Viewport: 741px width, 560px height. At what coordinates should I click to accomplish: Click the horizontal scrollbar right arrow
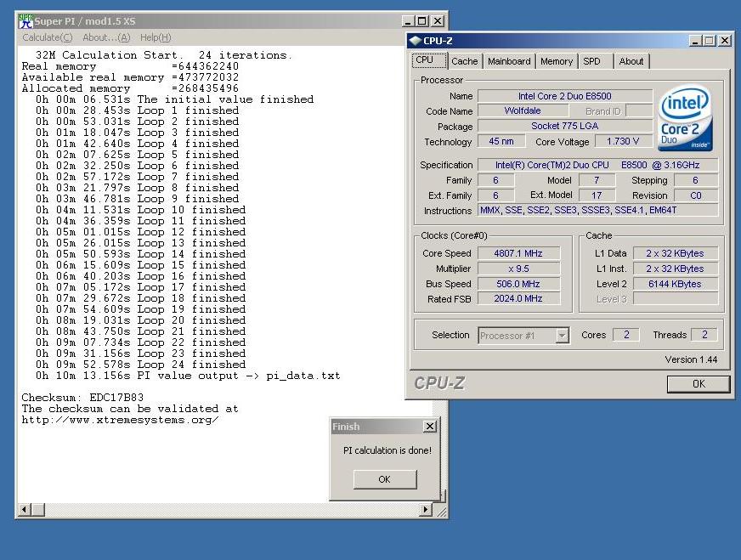(426, 509)
